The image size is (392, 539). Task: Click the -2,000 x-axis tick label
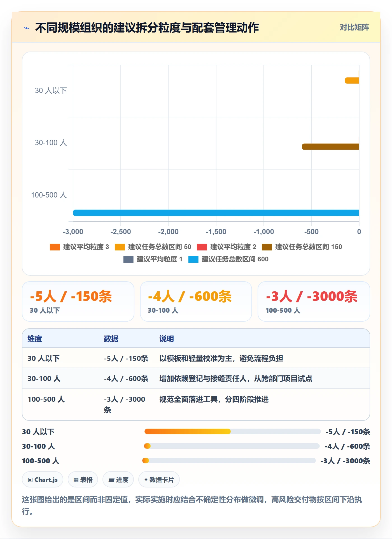coord(168,232)
